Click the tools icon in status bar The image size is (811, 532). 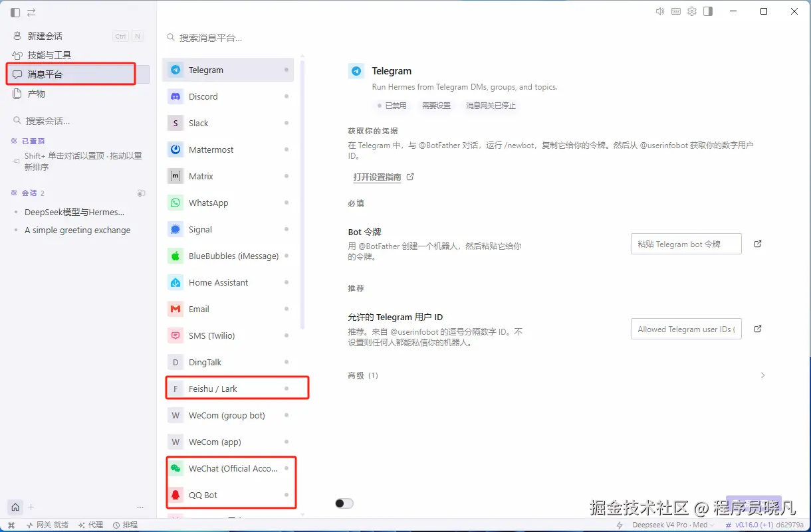tap(11, 525)
